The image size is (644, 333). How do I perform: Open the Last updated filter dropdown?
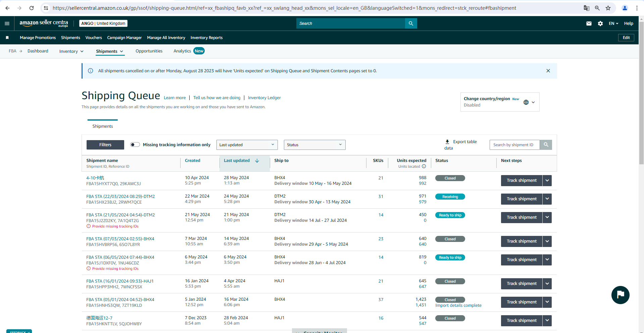247,145
